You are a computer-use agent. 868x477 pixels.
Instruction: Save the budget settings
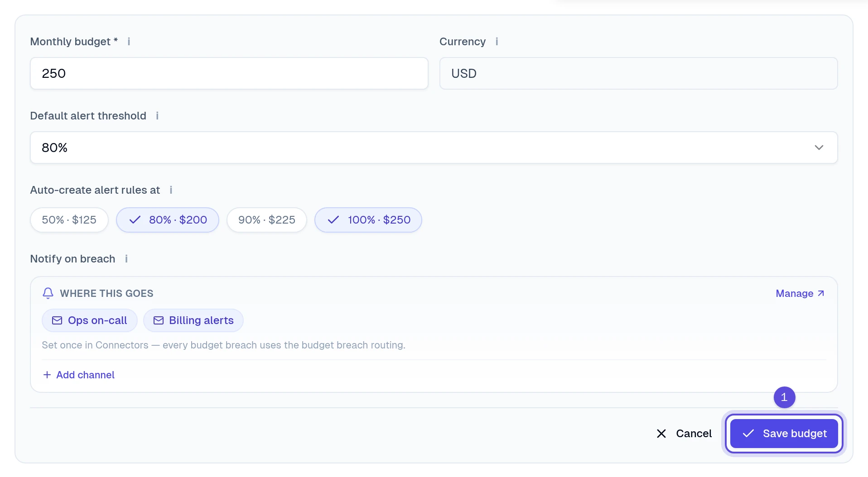[x=784, y=434]
